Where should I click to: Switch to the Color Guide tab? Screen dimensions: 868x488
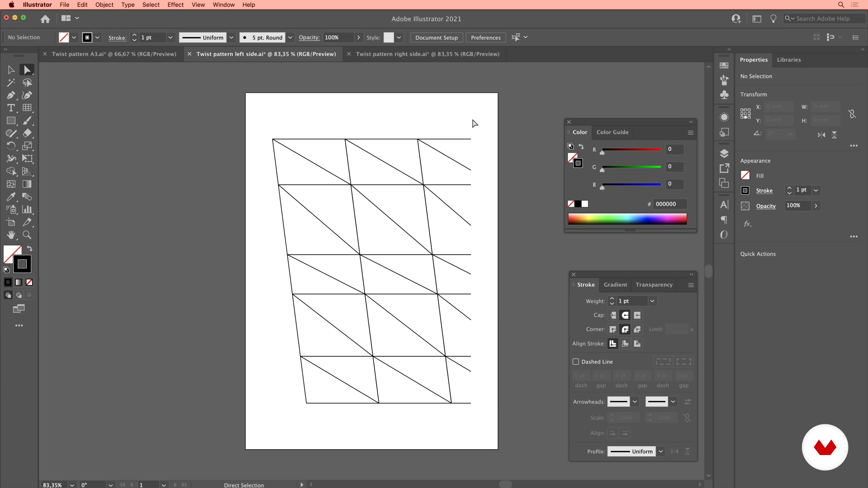click(613, 132)
